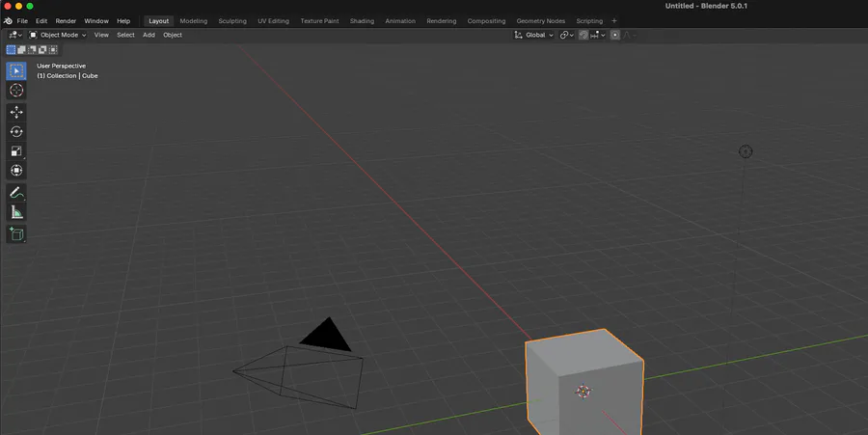Switch to the Layout workspace tab
Screen dimensions: 868x435
159,21
